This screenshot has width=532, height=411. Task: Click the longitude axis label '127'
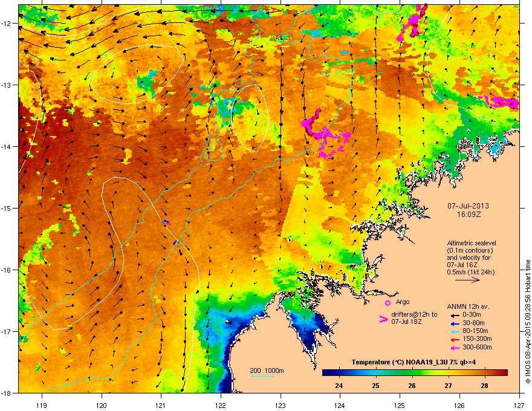[x=519, y=405]
